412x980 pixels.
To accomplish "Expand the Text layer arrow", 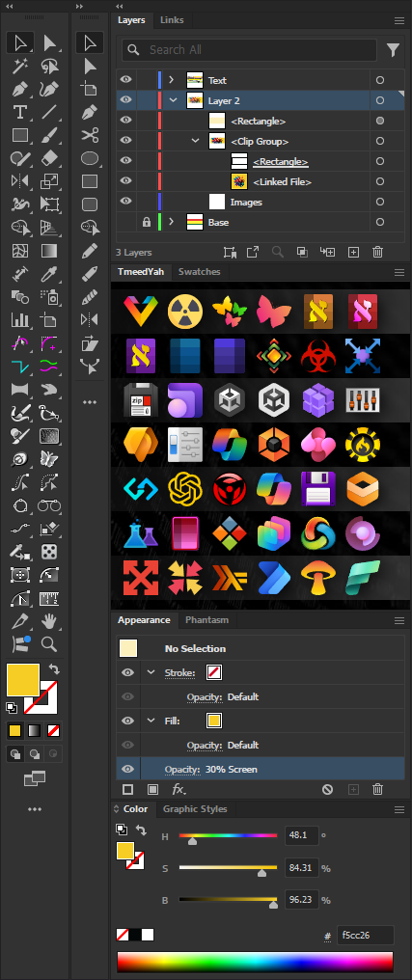I will 171,80.
